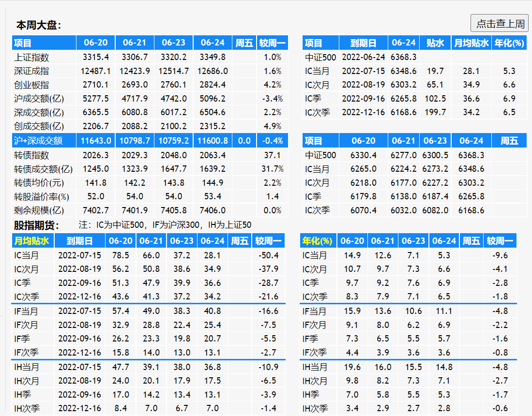Click the IF次季 label in monthly discount table

click(x=26, y=353)
